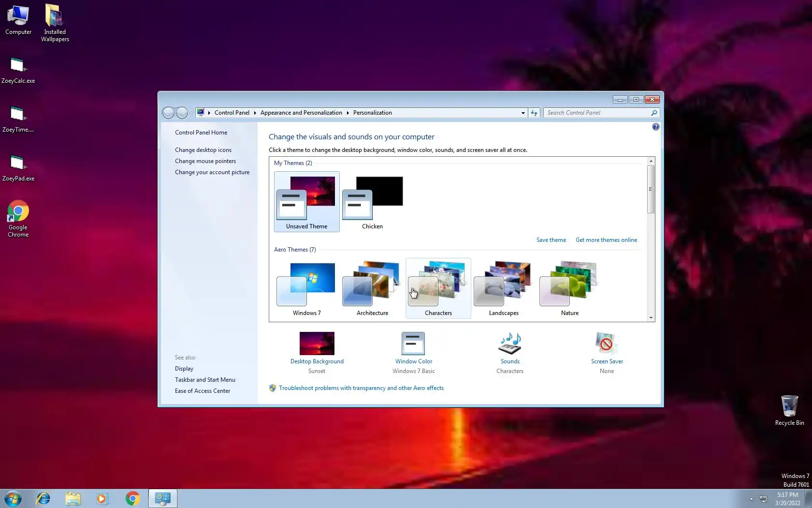The height and width of the screenshot is (508, 812).
Task: Click the Control Panel breadcrumb
Action: tap(232, 113)
